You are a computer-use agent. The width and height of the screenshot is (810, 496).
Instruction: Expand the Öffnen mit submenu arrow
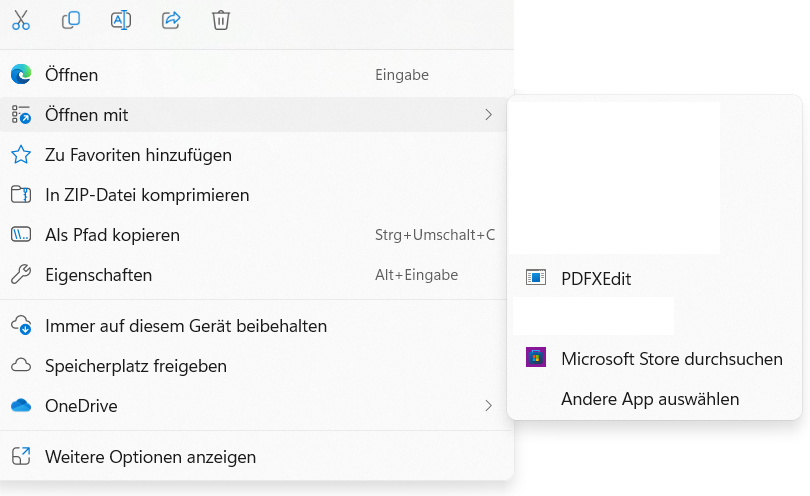pyautogui.click(x=488, y=115)
